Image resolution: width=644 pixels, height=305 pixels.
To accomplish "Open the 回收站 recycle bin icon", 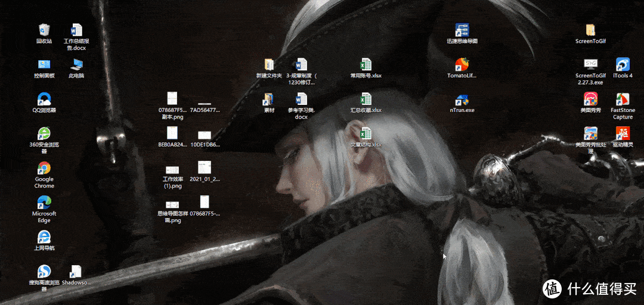I will [44, 30].
